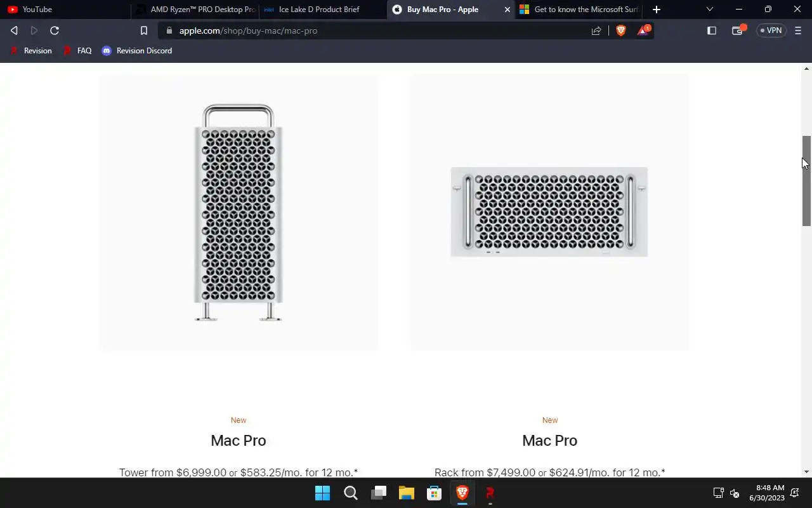Close the Buy Mac Pro tab
Image resolution: width=812 pixels, height=508 pixels.
[507, 10]
